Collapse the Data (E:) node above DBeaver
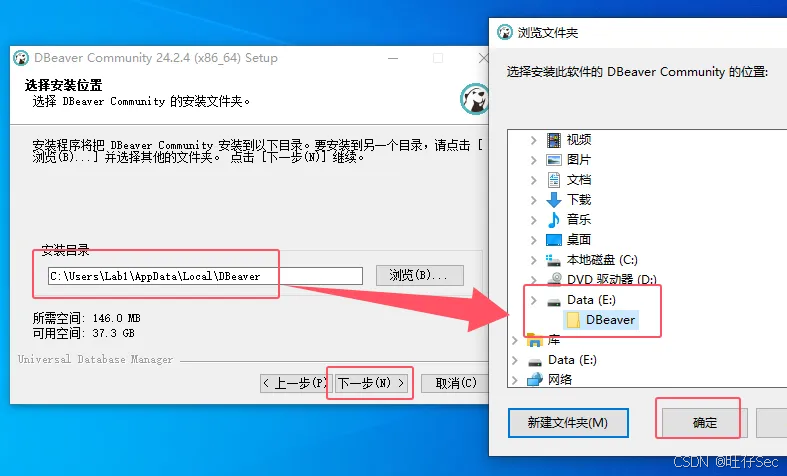 pos(534,300)
